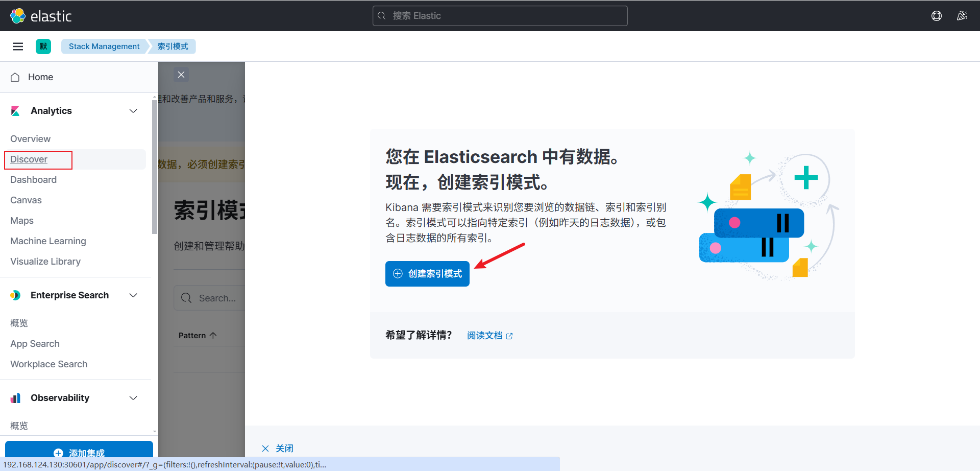Open 概览 under Enterprise Search

click(x=19, y=323)
